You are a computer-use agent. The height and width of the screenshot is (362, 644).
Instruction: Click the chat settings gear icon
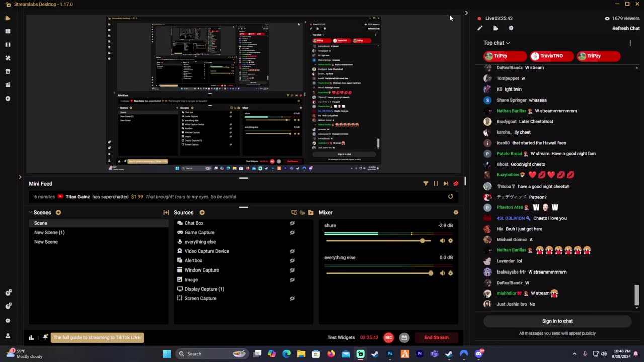click(x=511, y=28)
